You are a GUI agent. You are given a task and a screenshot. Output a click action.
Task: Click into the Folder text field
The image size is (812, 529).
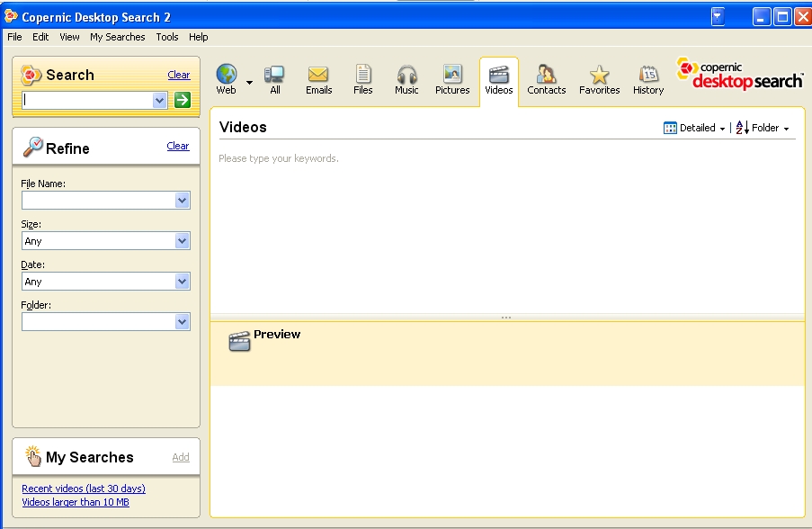pos(98,322)
